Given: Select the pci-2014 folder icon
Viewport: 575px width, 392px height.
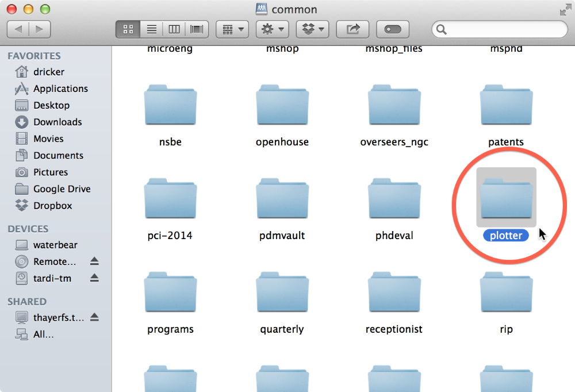Looking at the screenshot, I should tap(170, 198).
